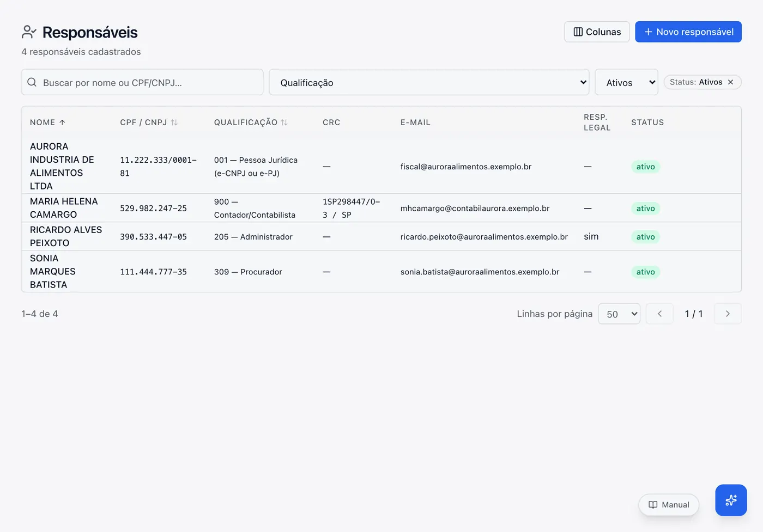
Task: Select the RICARDO ALVES PEIXOTO name
Action: point(66,236)
